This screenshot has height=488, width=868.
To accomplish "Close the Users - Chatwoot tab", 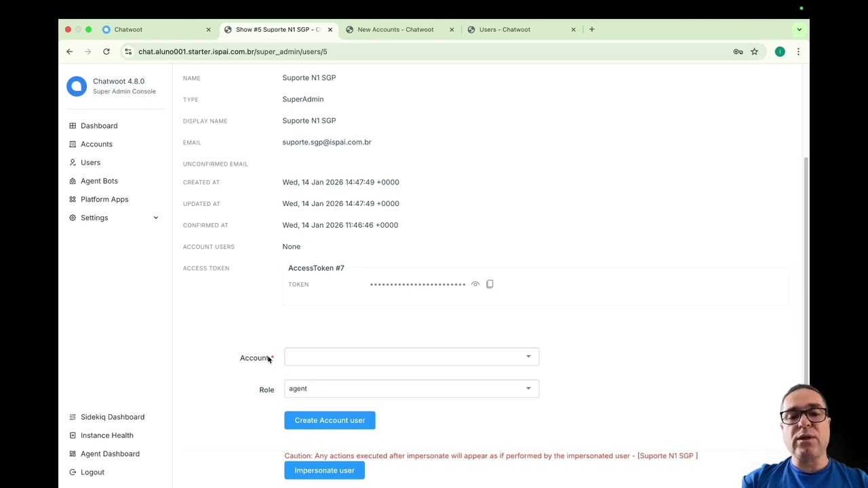I will [573, 29].
